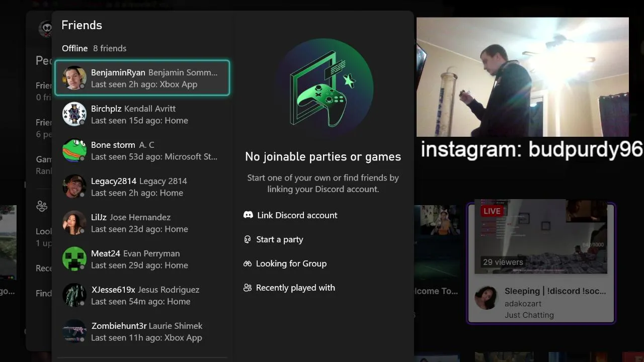This screenshot has width=644, height=362.
Task: Click the LIVE badge on stream card
Action: pyautogui.click(x=492, y=211)
